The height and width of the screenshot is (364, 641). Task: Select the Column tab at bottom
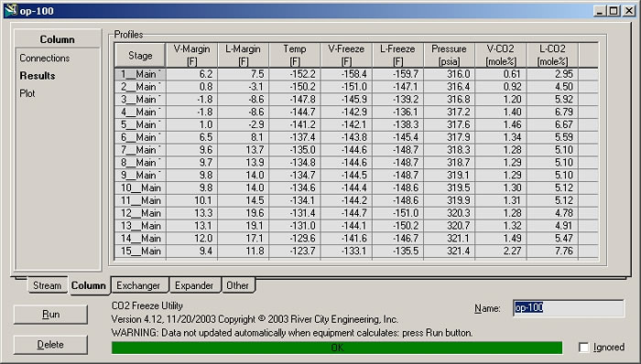pos(88,285)
